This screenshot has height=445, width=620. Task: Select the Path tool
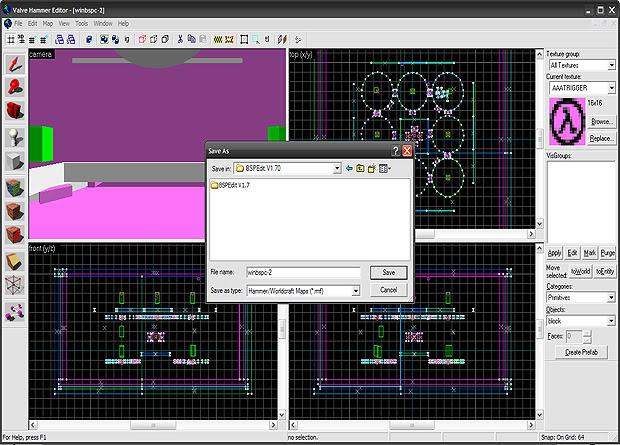(x=15, y=312)
